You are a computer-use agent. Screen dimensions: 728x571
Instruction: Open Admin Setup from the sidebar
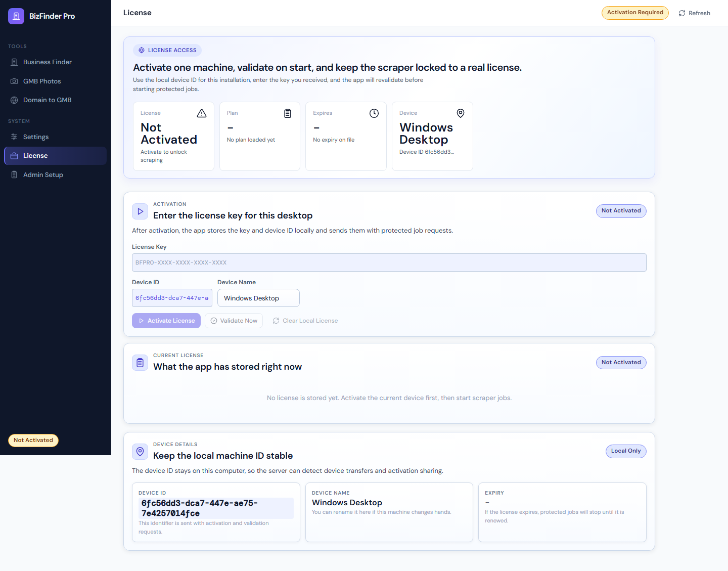(43, 174)
